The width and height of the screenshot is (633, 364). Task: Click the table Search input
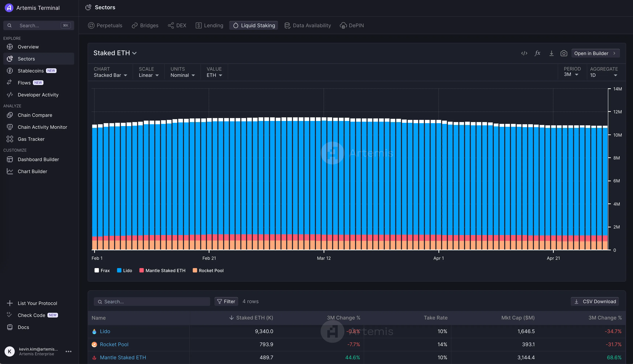[x=152, y=302]
